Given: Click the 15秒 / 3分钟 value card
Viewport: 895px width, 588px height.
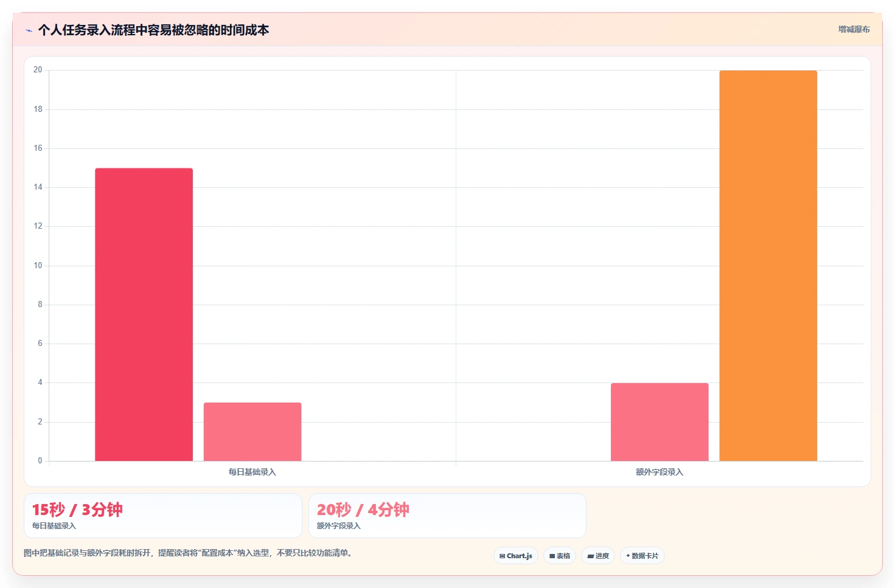Looking at the screenshot, I should click(x=163, y=516).
